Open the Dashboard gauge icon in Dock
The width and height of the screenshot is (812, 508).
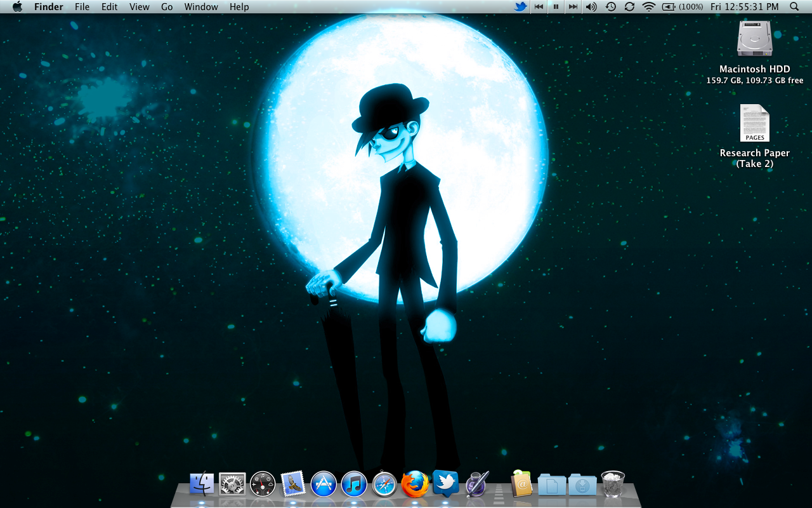point(263,484)
